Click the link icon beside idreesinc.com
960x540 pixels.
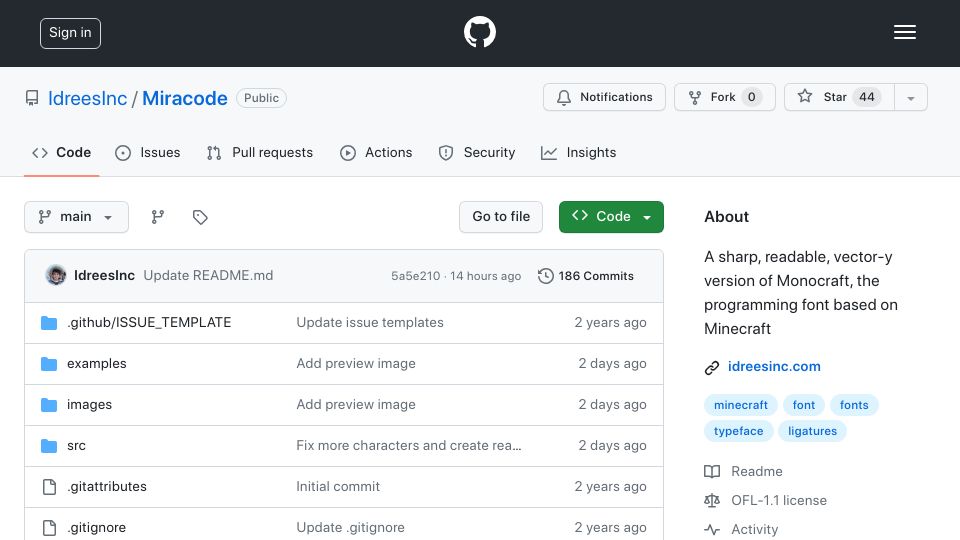[x=711, y=367]
